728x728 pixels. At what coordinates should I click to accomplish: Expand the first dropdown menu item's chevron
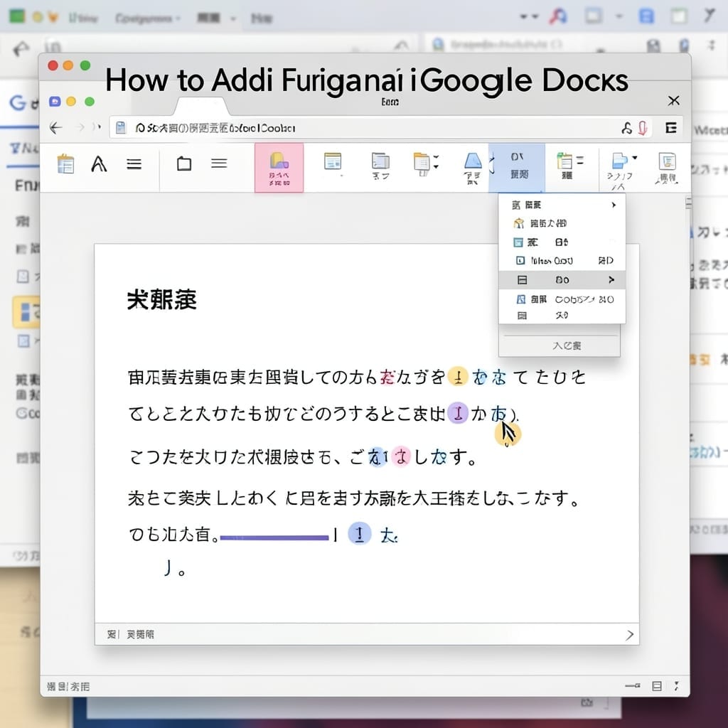(x=614, y=205)
